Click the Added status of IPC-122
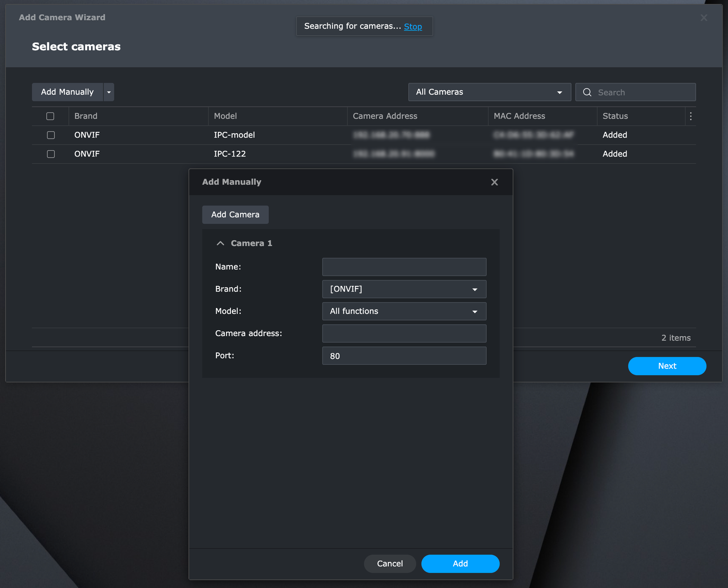 pyautogui.click(x=615, y=154)
